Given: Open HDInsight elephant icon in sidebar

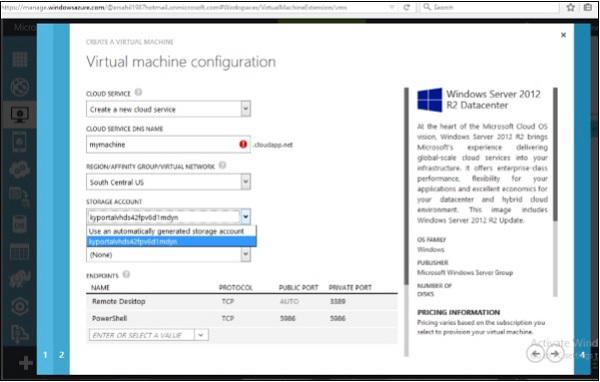Looking at the screenshot, I should tap(20, 279).
